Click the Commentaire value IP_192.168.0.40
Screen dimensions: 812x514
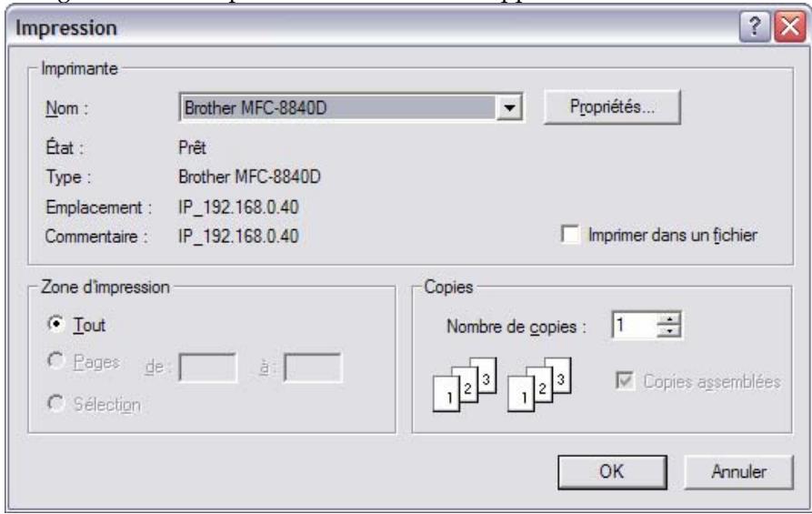[239, 237]
